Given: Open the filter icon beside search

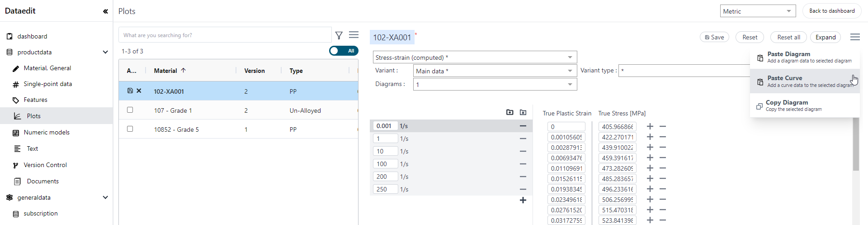Looking at the screenshot, I should [x=339, y=35].
